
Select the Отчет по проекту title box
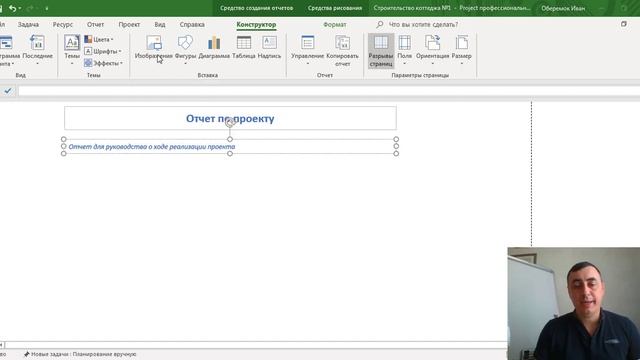tap(230, 118)
